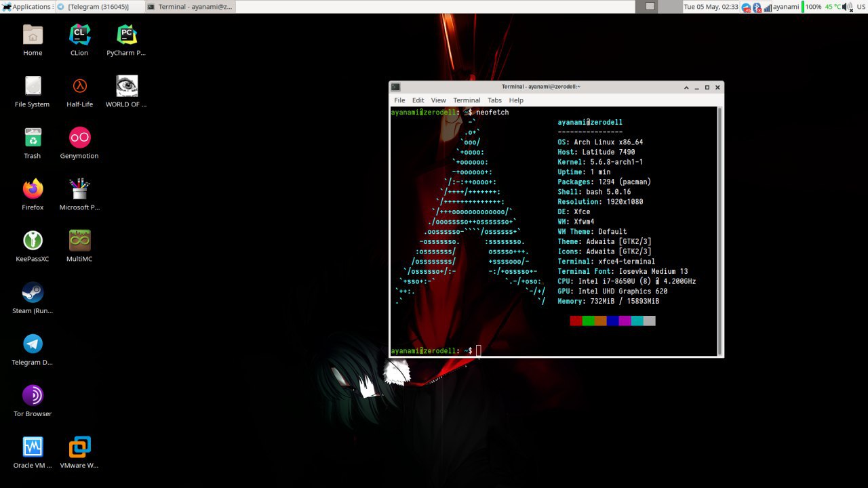Click the date and time clock
Viewport: 868px width, 488px height.
point(711,7)
